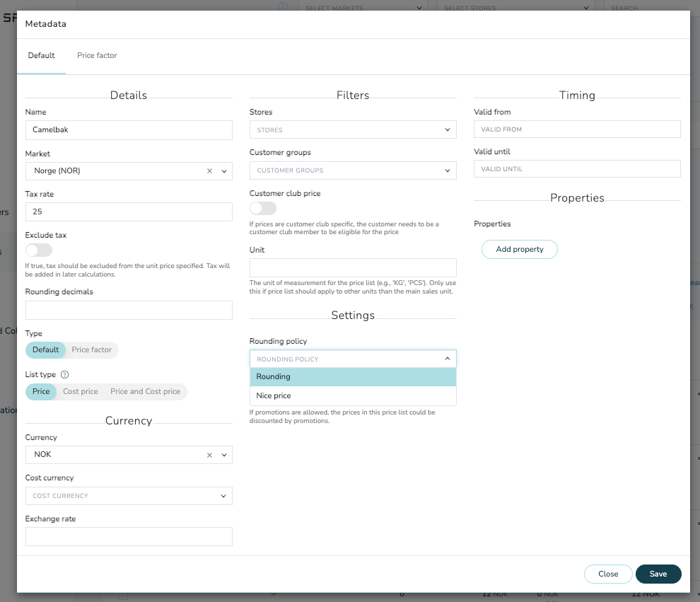Save the metadata changes
This screenshot has height=602, width=700.
[x=658, y=574]
